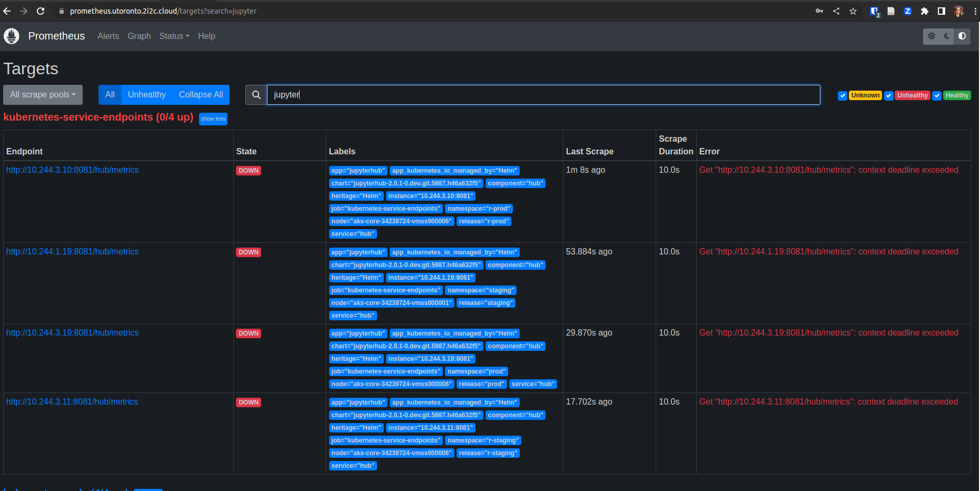Open the Zotero extension icon
This screenshot has width=980, height=491.
click(x=907, y=11)
